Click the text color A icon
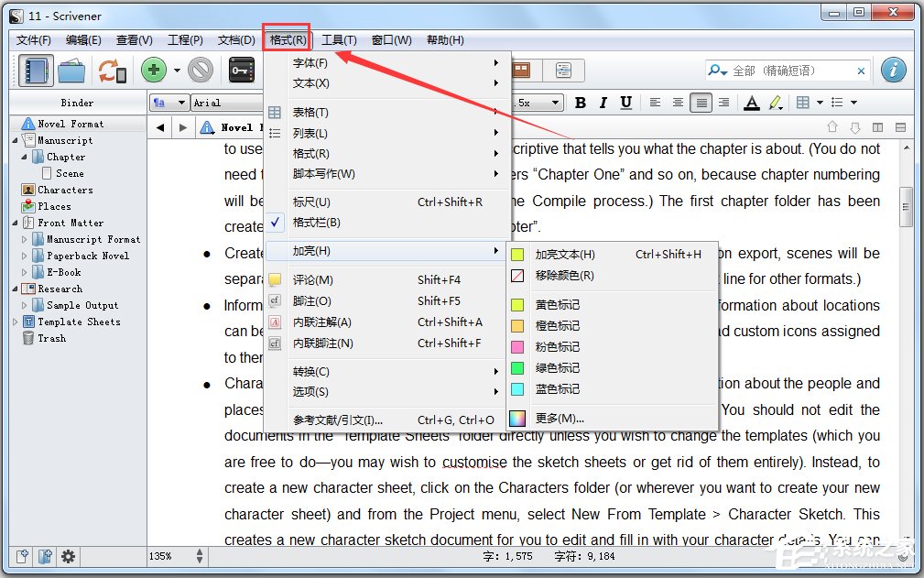Screen dimensions: 924x578 coord(751,104)
